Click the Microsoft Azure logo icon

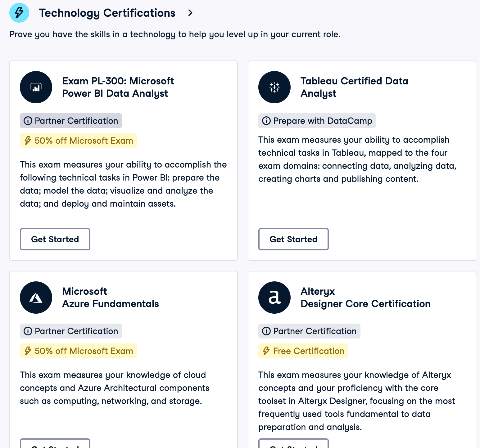pyautogui.click(x=36, y=298)
